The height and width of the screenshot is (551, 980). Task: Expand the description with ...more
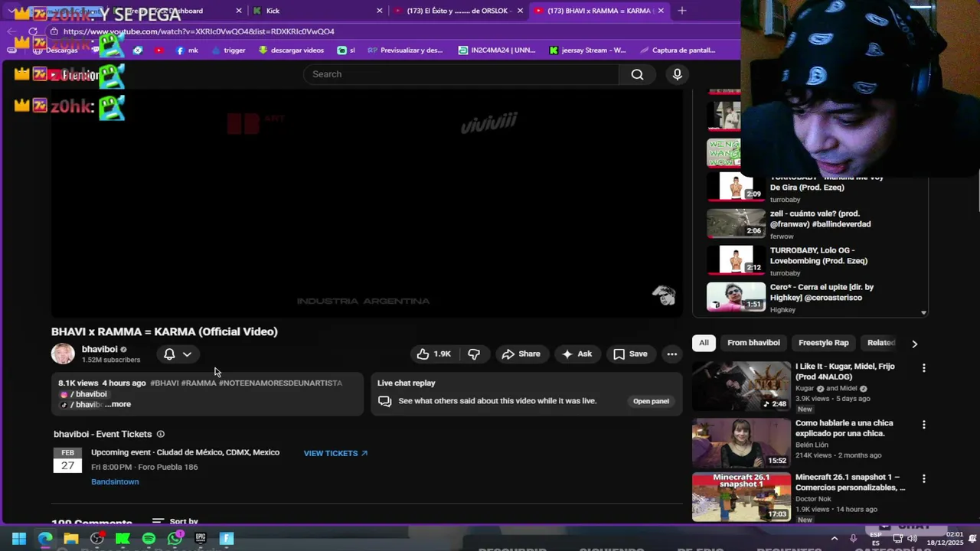[118, 404]
